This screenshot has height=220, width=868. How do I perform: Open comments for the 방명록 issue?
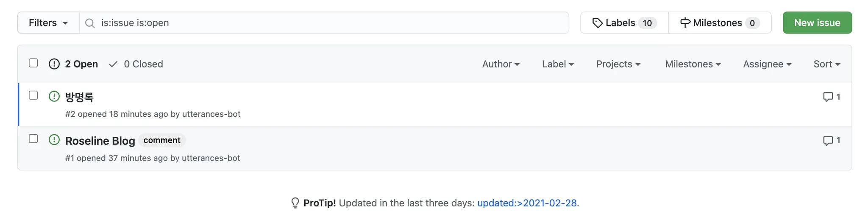[x=831, y=97]
